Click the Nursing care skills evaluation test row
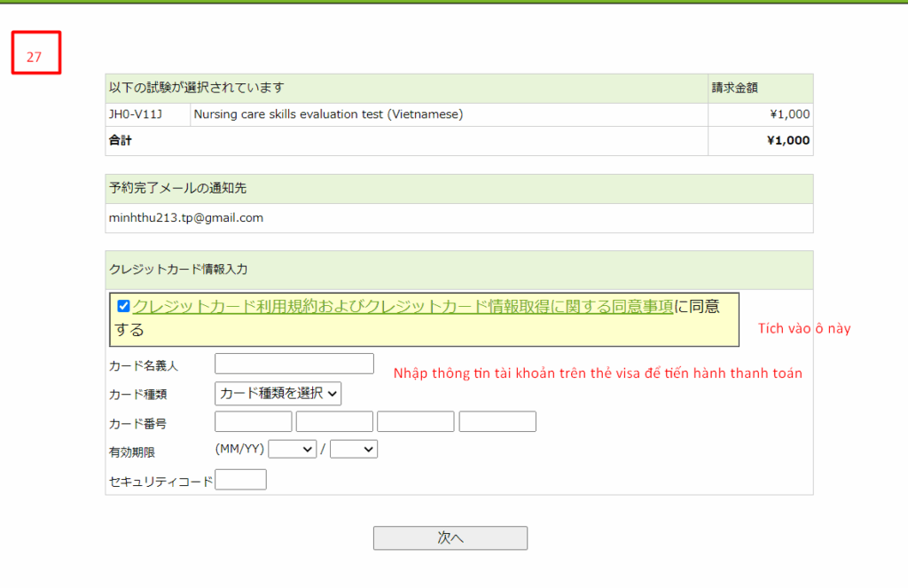This screenshot has height=588, width=908. [x=328, y=114]
